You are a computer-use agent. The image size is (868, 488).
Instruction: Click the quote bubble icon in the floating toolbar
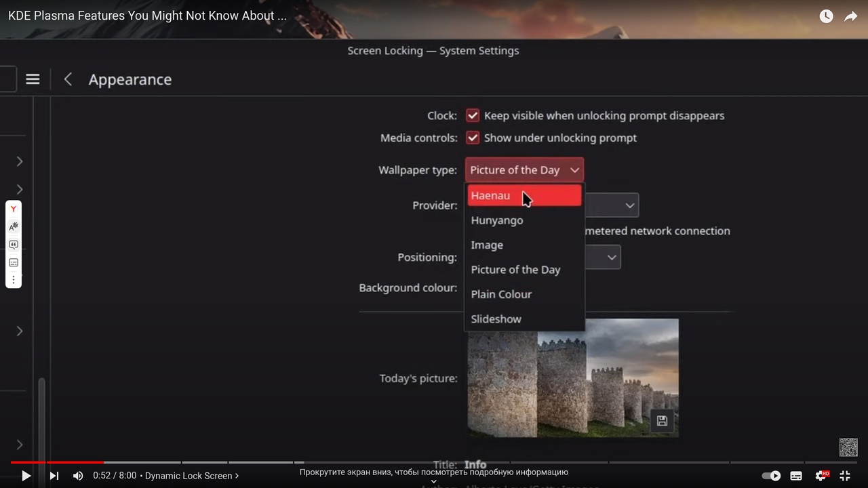pyautogui.click(x=14, y=245)
